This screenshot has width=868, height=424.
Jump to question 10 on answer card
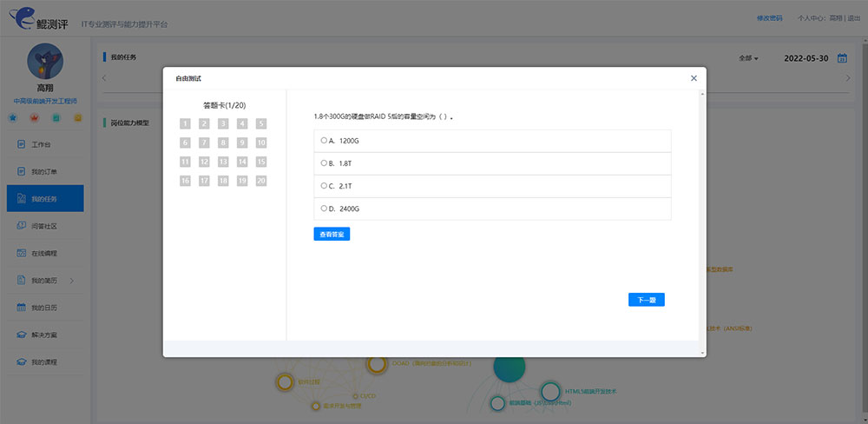(261, 142)
